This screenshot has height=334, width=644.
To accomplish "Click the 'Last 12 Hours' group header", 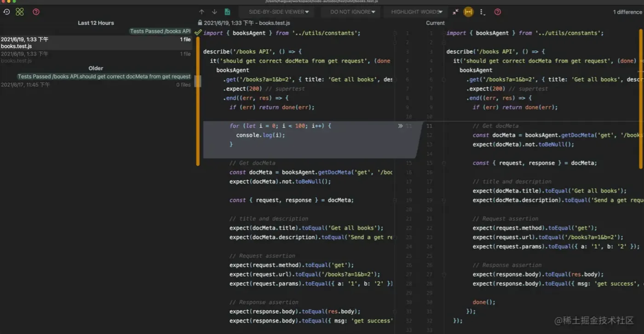I will [96, 23].
